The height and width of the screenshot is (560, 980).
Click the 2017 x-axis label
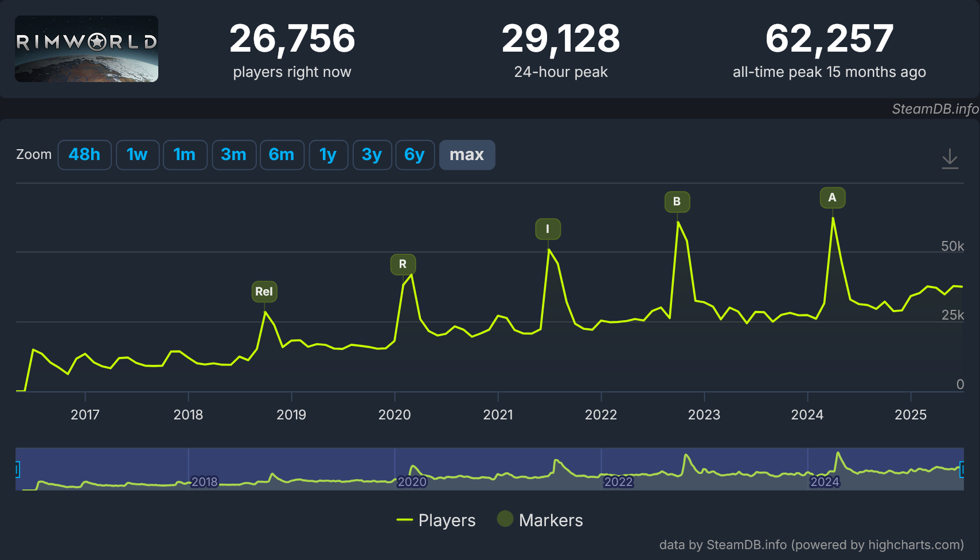85,415
